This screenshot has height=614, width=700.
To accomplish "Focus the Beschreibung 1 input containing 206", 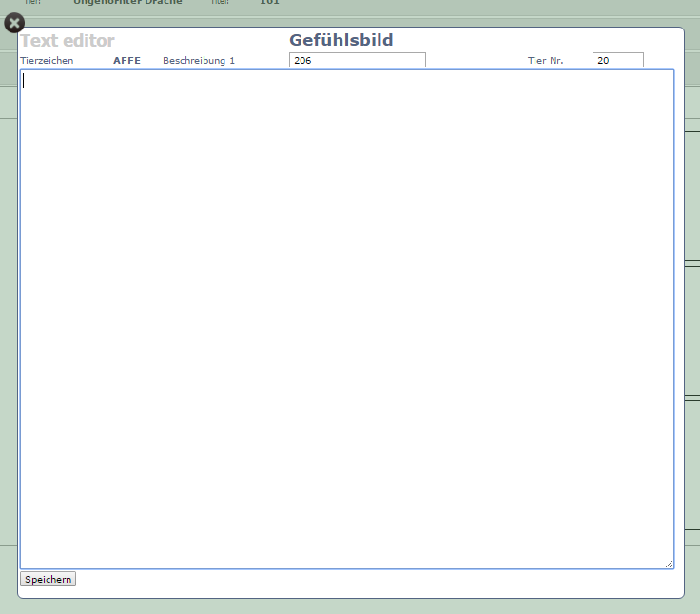I will (357, 60).
